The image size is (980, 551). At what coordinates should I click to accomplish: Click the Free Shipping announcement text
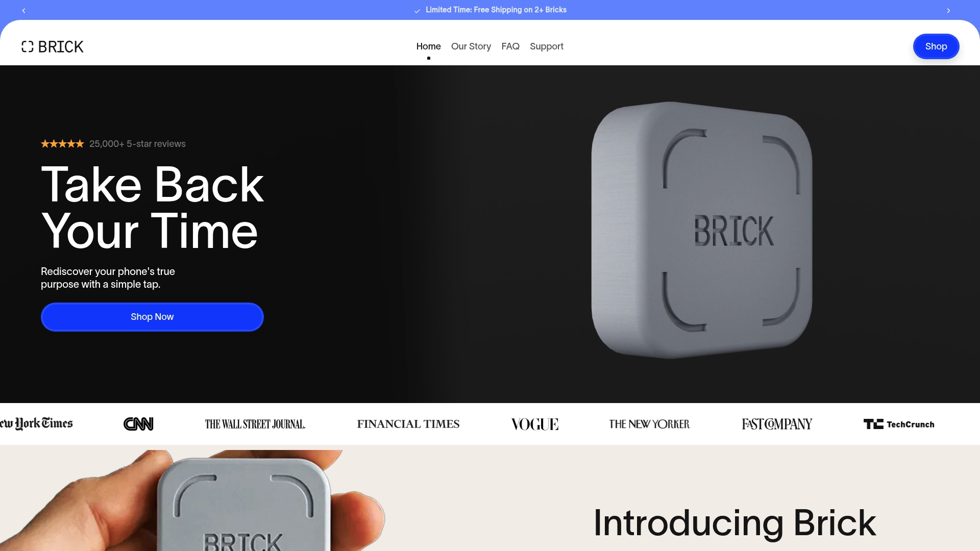tap(496, 10)
